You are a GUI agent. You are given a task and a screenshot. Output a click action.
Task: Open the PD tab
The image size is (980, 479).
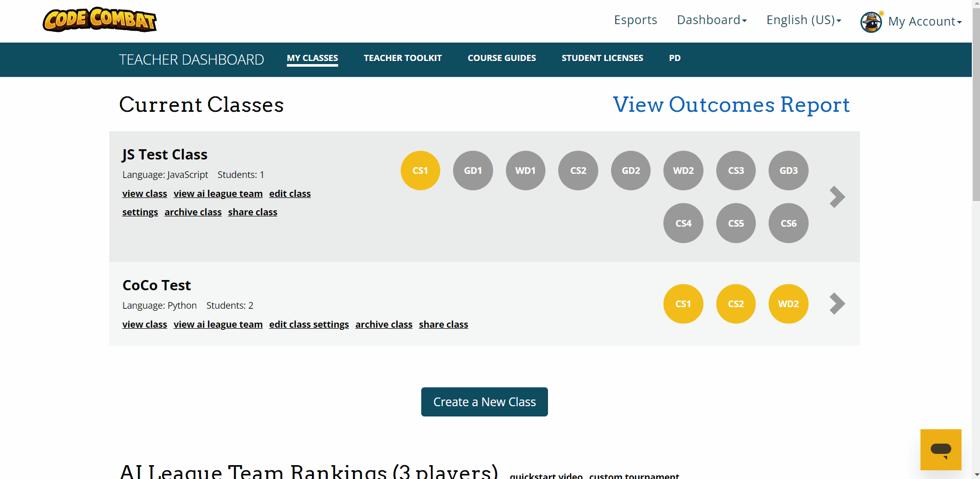pyautogui.click(x=675, y=58)
